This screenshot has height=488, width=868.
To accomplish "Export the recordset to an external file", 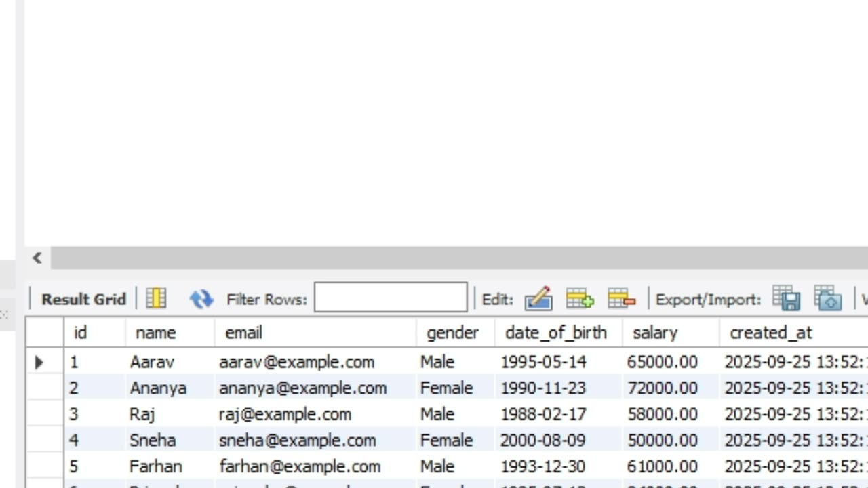I will click(787, 299).
